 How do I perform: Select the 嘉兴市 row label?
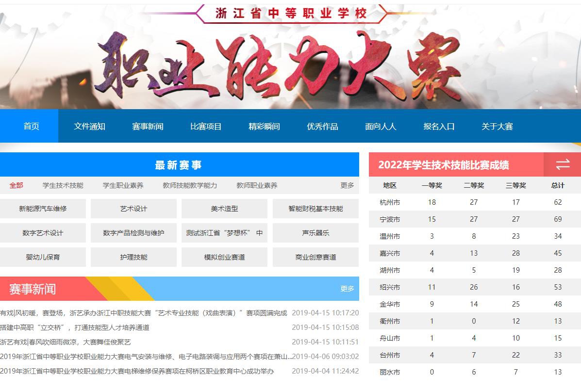(390, 253)
